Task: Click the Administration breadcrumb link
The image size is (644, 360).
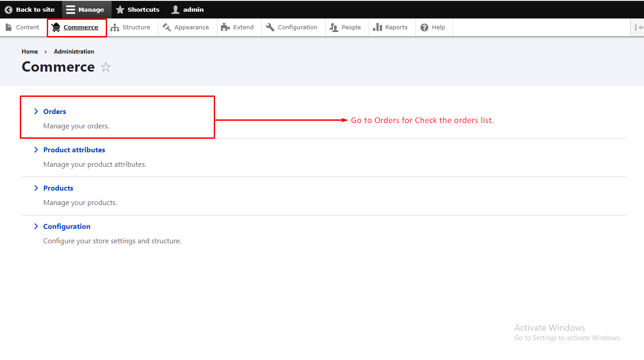Action: coord(74,51)
